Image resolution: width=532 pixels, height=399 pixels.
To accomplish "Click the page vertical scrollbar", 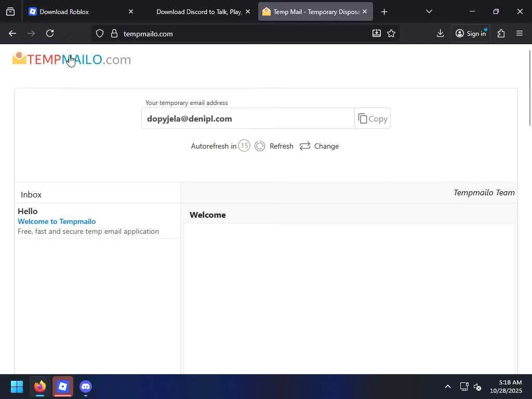I will [x=529, y=88].
